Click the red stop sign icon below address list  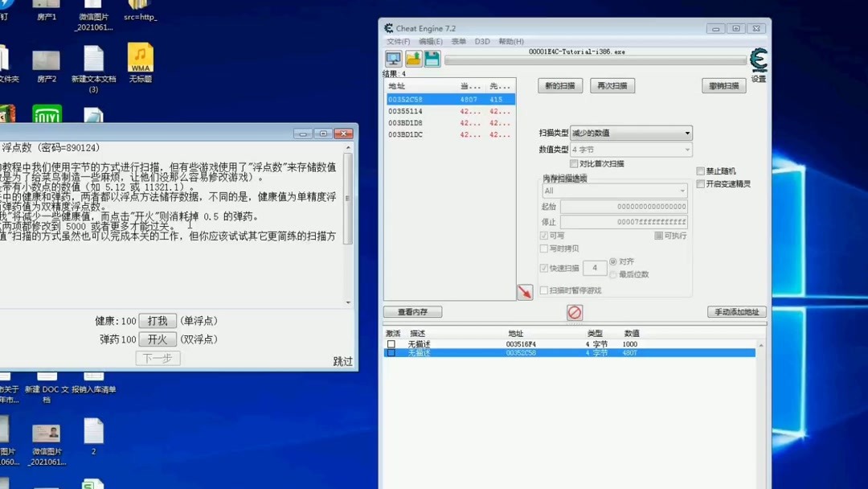pyautogui.click(x=574, y=312)
